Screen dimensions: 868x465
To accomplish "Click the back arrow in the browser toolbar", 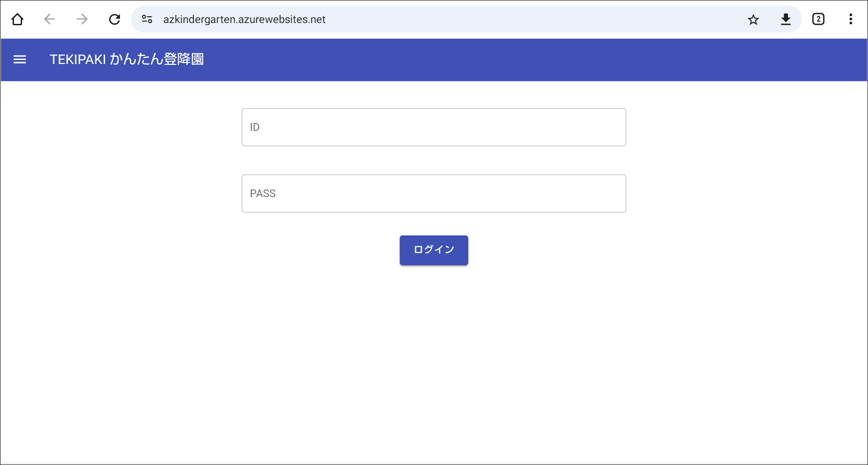I will click(50, 19).
